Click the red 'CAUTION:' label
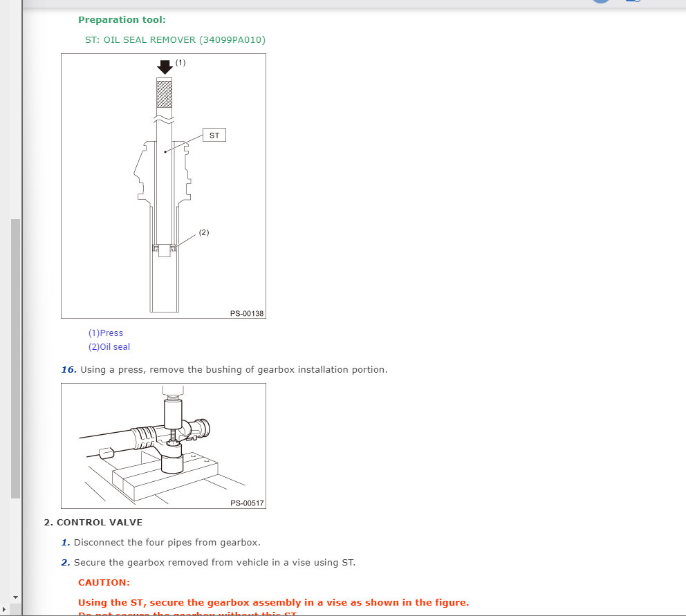The image size is (686, 616). 104,583
